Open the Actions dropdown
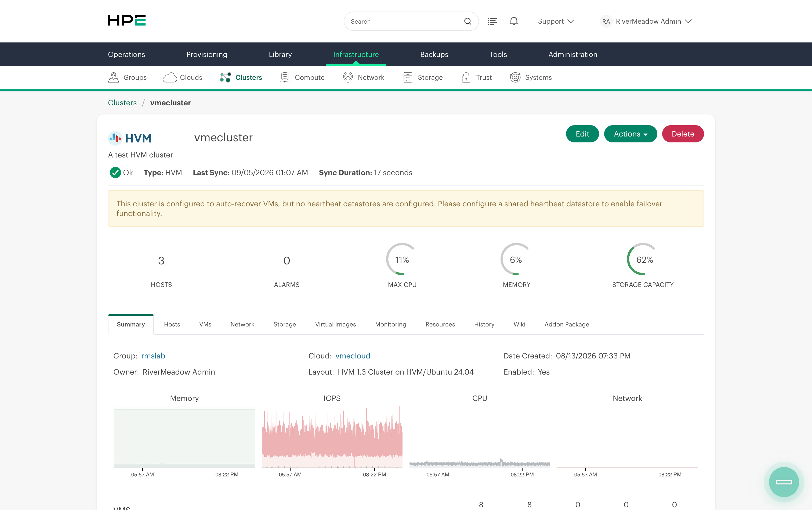812x510 pixels. [x=630, y=134]
